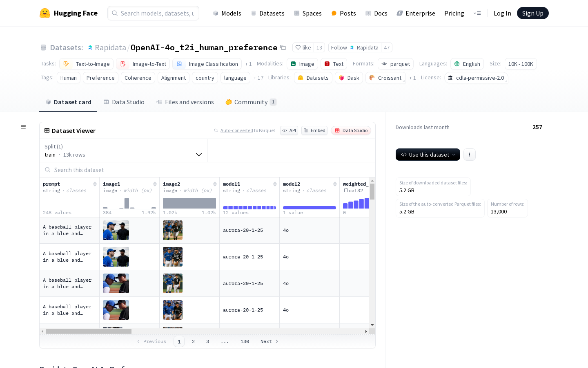Open the Dataset card tab
588x368 pixels.
click(x=68, y=102)
